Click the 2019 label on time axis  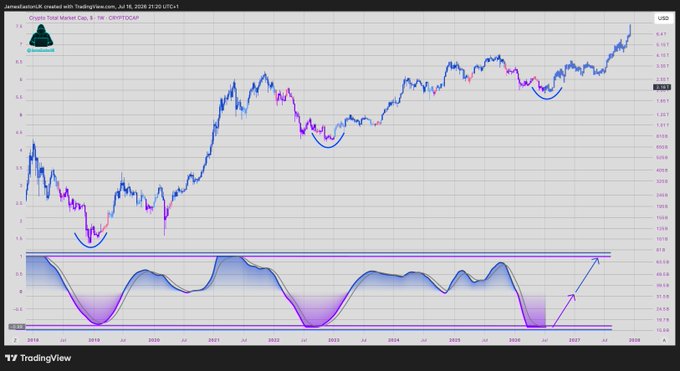click(x=94, y=340)
